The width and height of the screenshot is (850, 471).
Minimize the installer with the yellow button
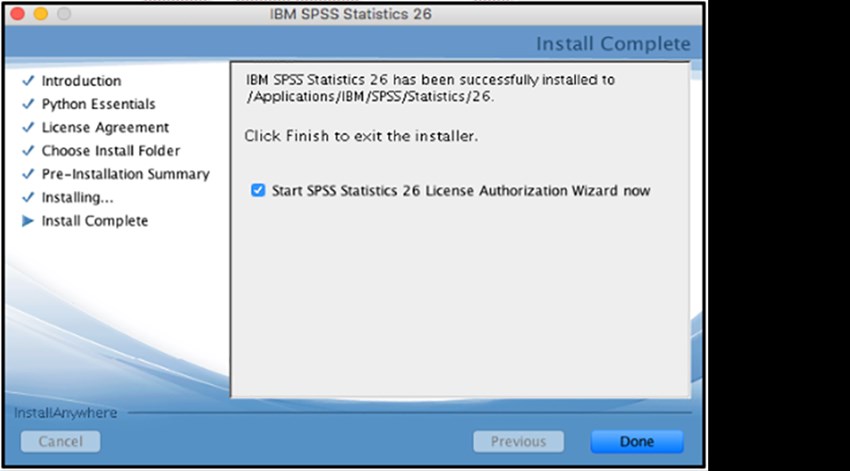(x=41, y=14)
